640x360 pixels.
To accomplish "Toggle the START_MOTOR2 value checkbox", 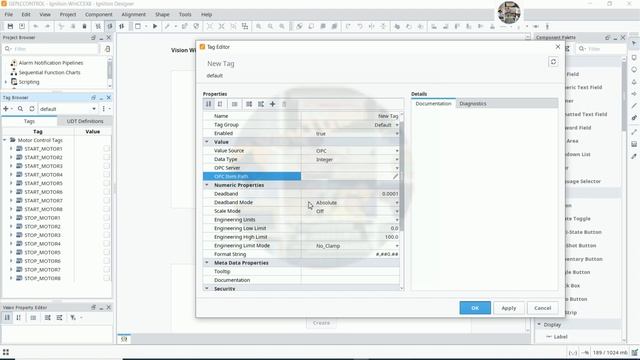I will pyautogui.click(x=107, y=157).
